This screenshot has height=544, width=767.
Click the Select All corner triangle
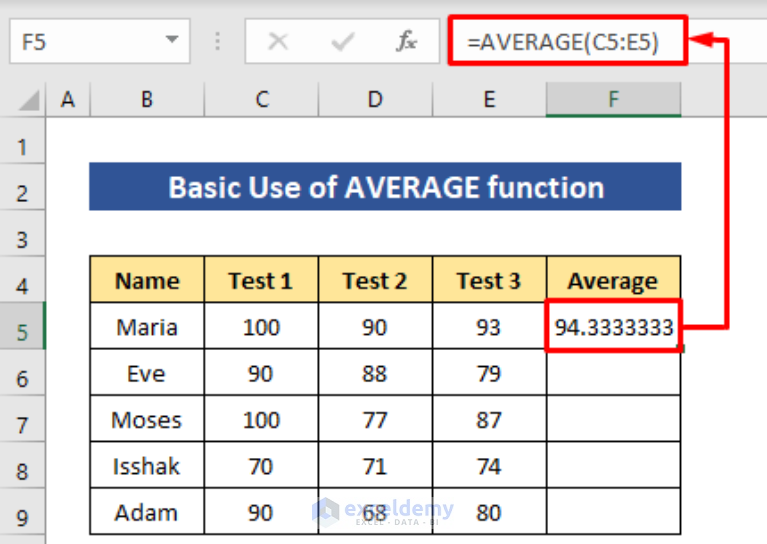coord(29,101)
